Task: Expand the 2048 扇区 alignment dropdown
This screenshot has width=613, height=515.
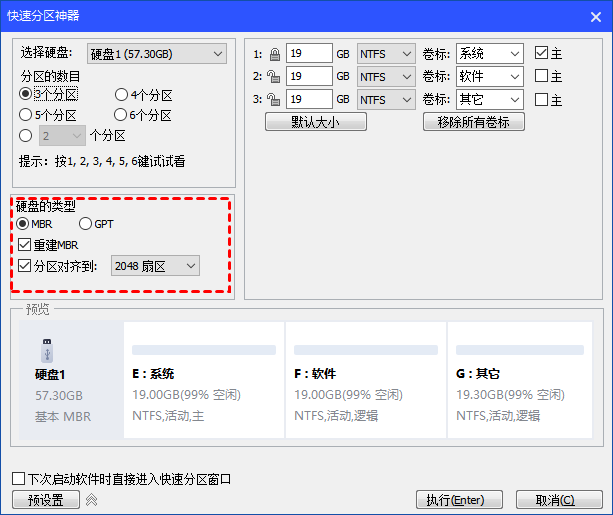Action: pyautogui.click(x=155, y=265)
